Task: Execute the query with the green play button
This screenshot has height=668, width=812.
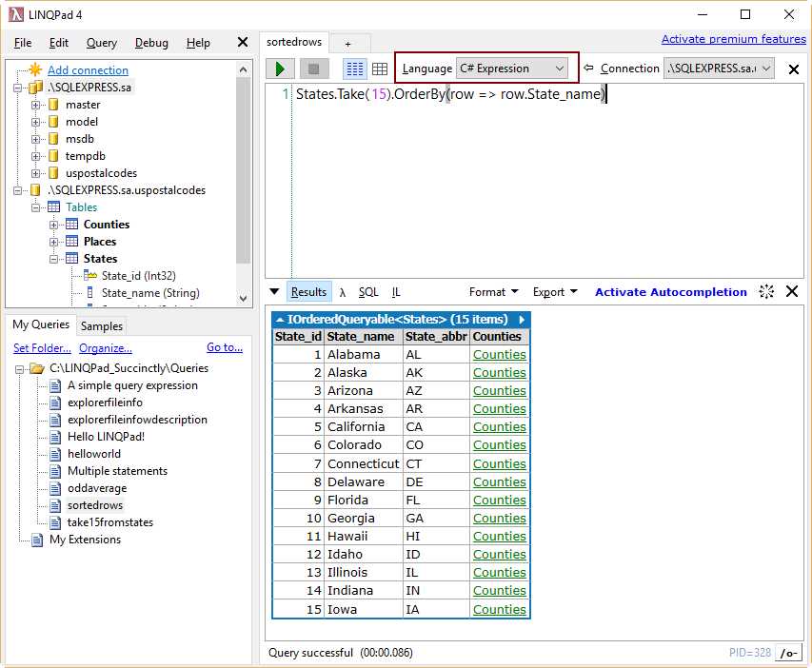Action: click(x=279, y=69)
